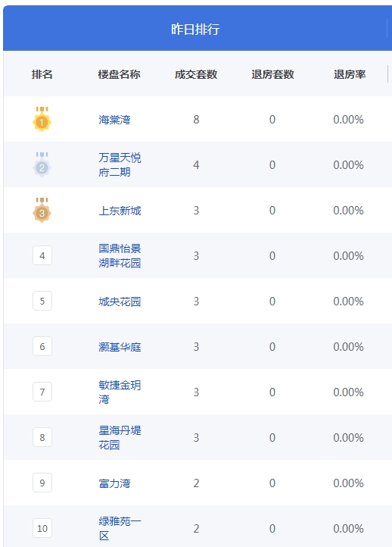Select the rank 7 number badge

pos(42,392)
